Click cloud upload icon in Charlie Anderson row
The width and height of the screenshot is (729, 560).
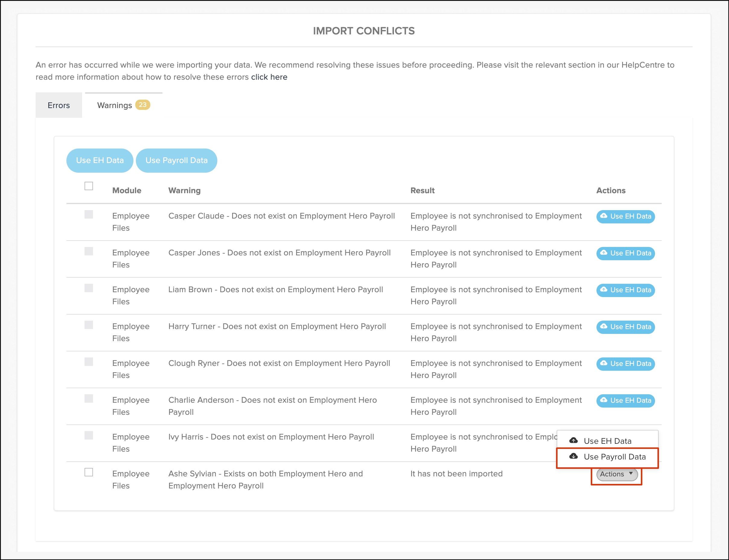(x=603, y=400)
